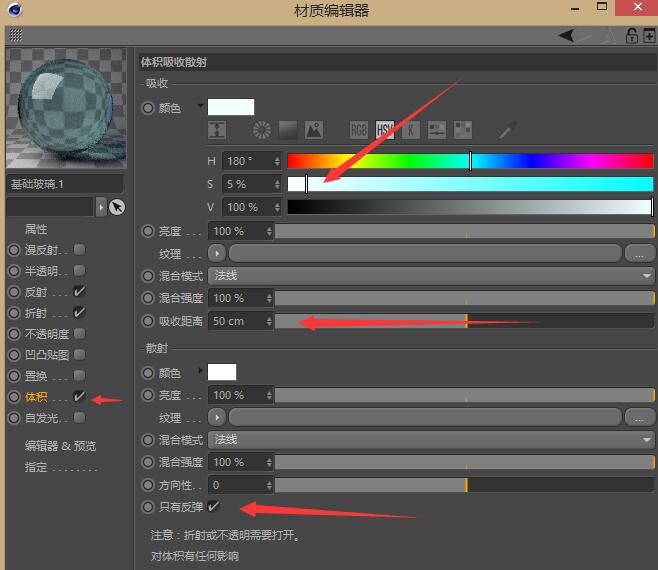Open the 指定 section
The width and height of the screenshot is (658, 570).
point(36,467)
